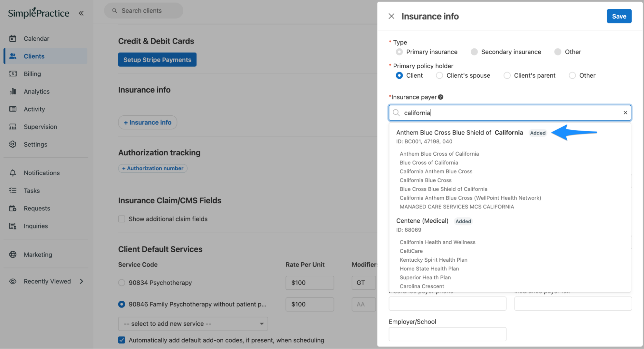Click the Requests calendar icon
The width and height of the screenshot is (644, 349).
tap(13, 208)
